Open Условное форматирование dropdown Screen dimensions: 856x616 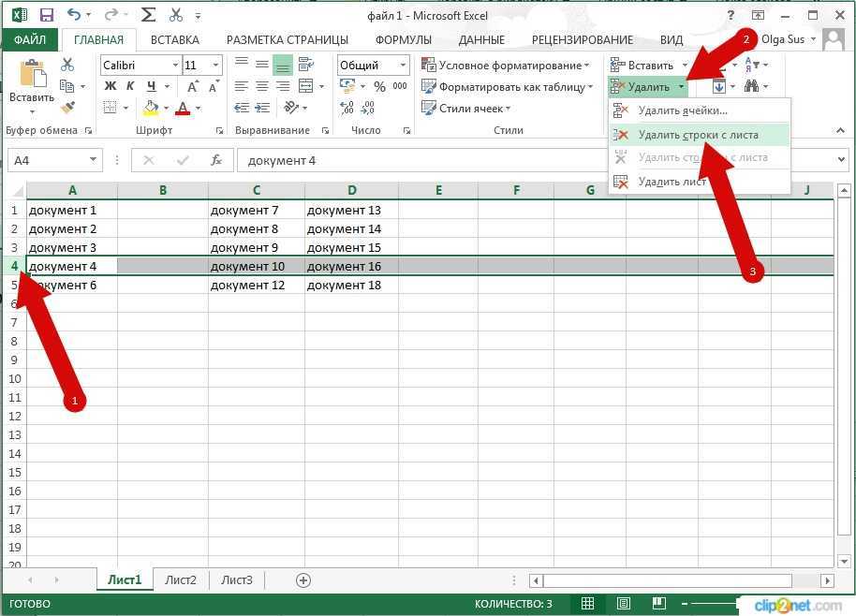point(506,65)
